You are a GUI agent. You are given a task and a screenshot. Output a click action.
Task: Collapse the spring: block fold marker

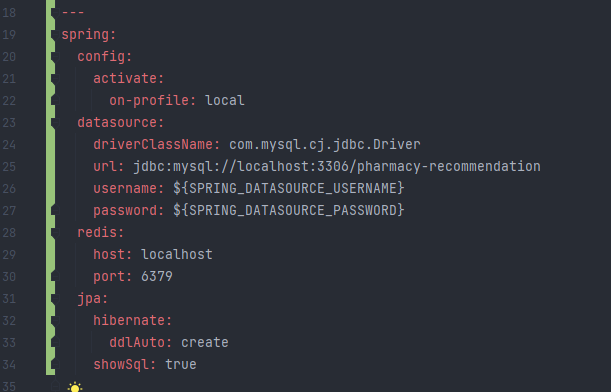[55, 35]
